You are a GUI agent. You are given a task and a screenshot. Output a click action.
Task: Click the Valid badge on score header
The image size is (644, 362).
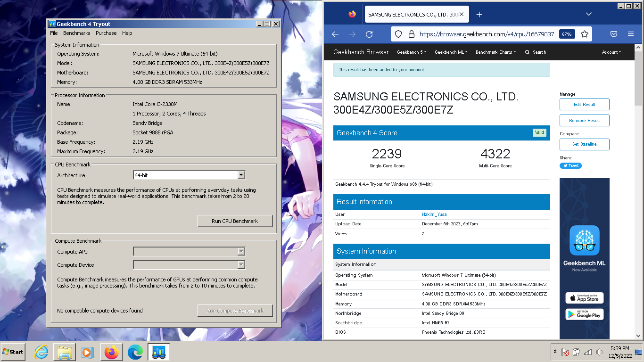tap(539, 132)
